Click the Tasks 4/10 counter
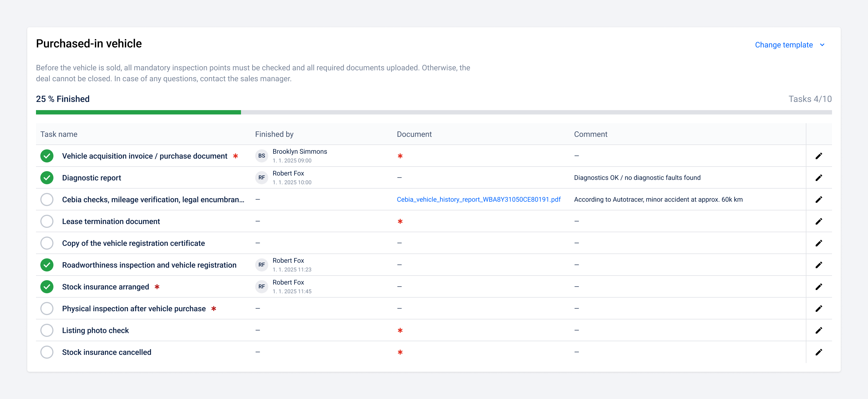 tap(810, 99)
